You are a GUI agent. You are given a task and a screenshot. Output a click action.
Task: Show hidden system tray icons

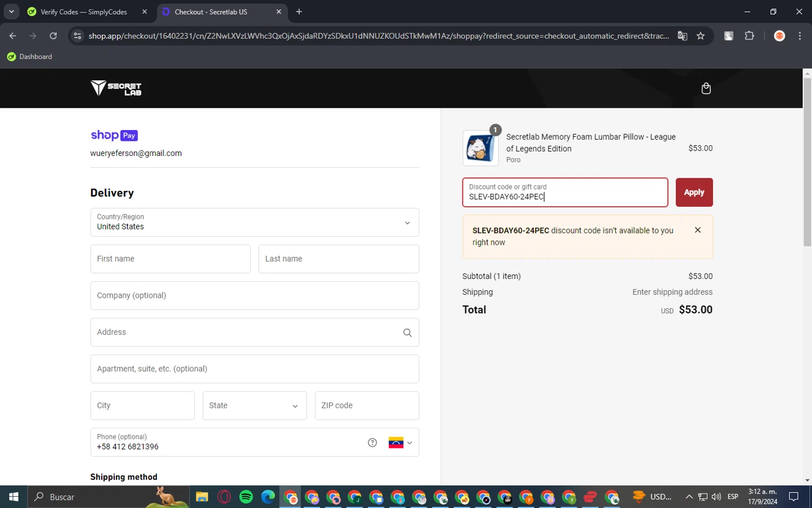point(689,497)
